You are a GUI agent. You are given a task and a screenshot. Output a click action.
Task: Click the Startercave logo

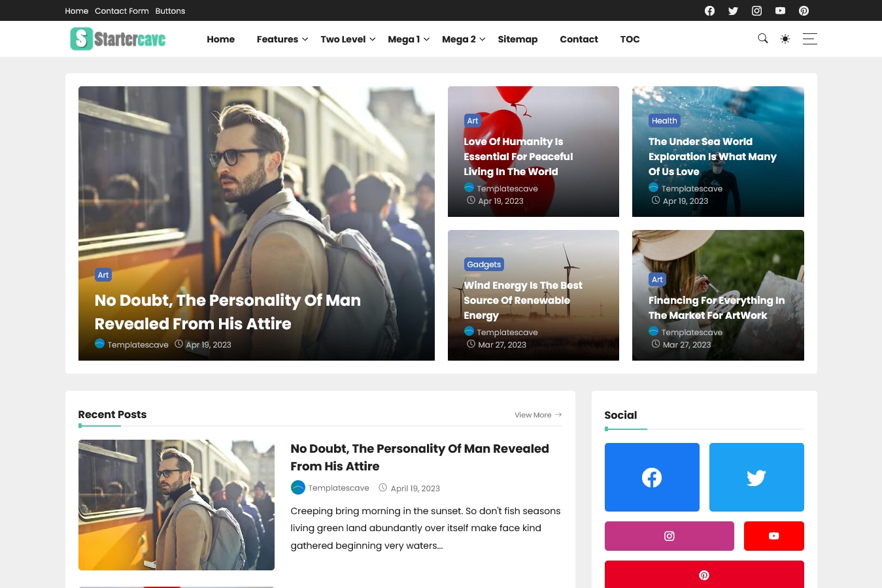(117, 39)
